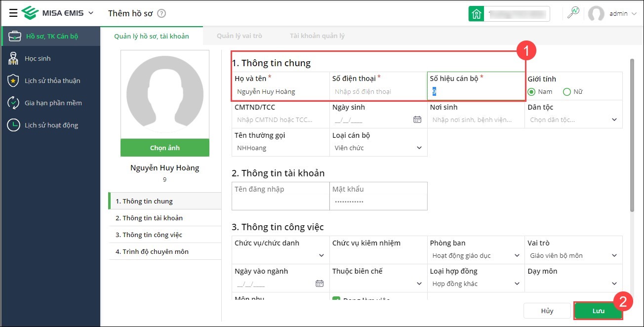The image size is (644, 327).
Task: Open Lịch sử thỏa thuận in the sidebar
Action: [x=50, y=81]
